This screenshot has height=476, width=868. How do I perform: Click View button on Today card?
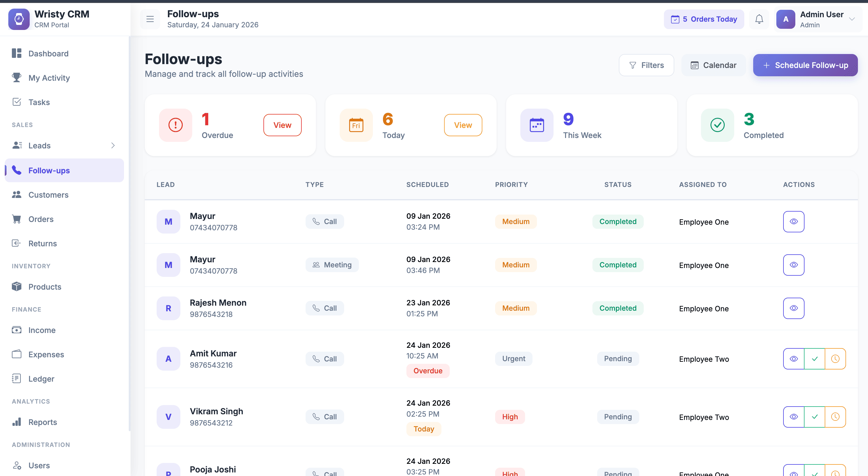[x=463, y=125]
